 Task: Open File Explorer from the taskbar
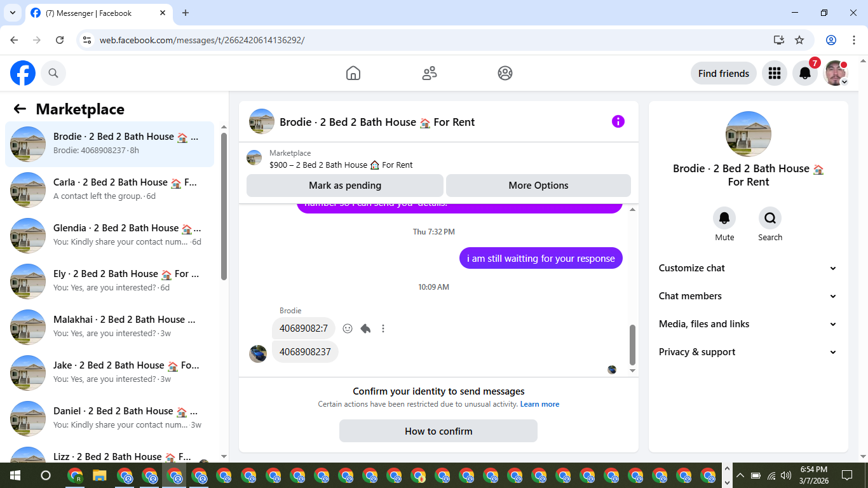coord(100,475)
